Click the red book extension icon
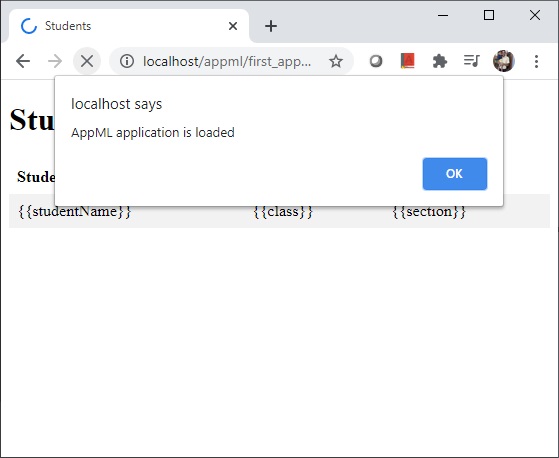This screenshot has width=559, height=458. [407, 61]
